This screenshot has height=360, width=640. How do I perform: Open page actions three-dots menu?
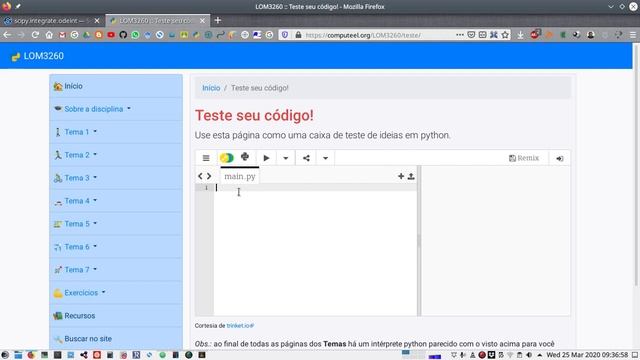point(460,35)
